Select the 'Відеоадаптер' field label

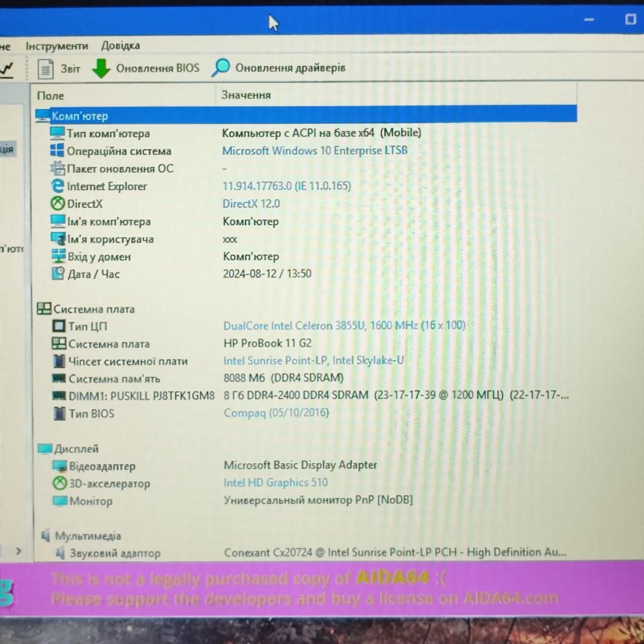(x=102, y=466)
